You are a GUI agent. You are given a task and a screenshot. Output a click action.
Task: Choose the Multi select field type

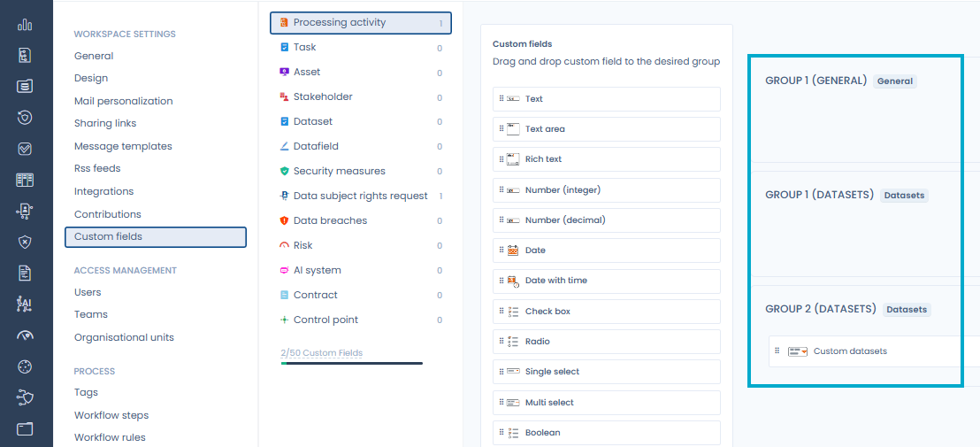606,403
